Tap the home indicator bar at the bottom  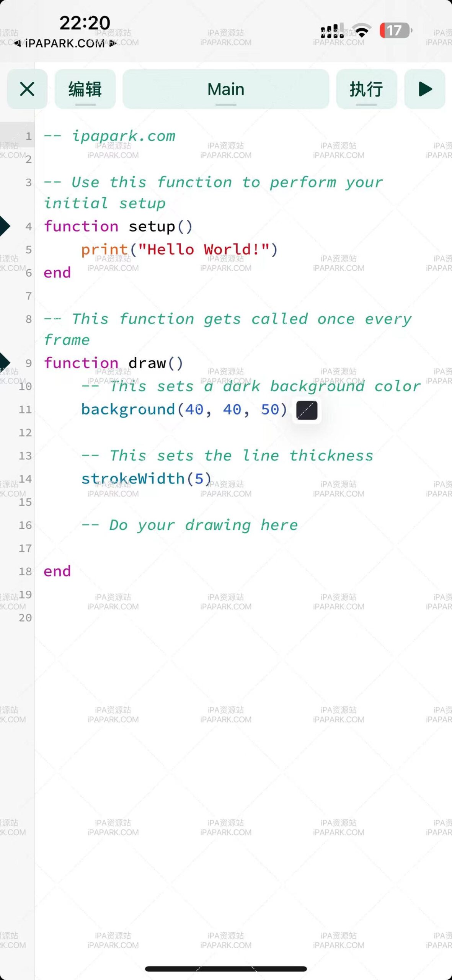click(x=226, y=969)
